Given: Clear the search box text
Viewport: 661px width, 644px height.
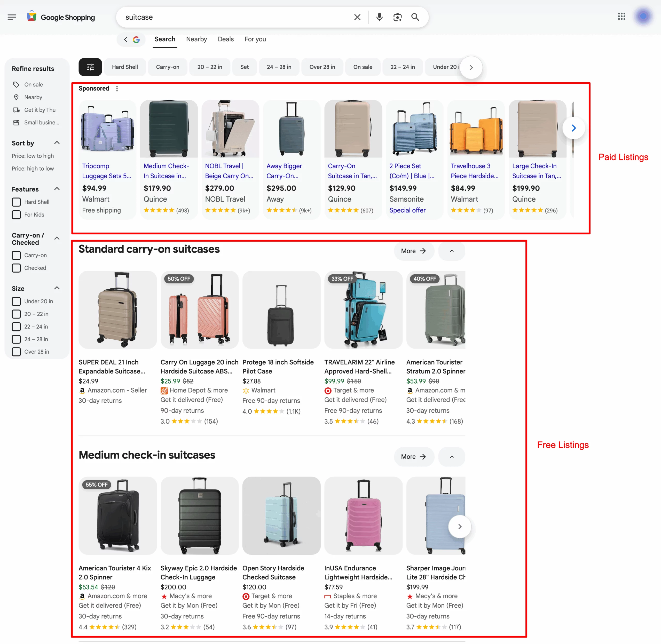Looking at the screenshot, I should 357,17.
